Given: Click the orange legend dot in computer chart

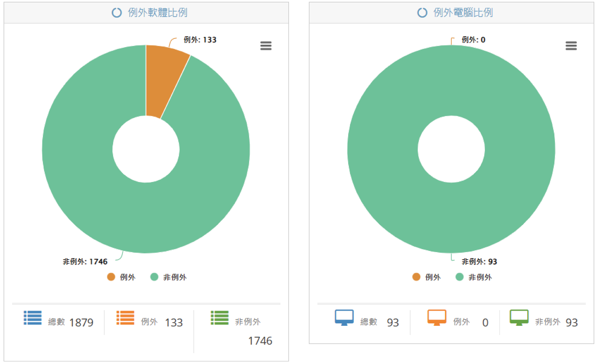Looking at the screenshot, I should click(416, 277).
